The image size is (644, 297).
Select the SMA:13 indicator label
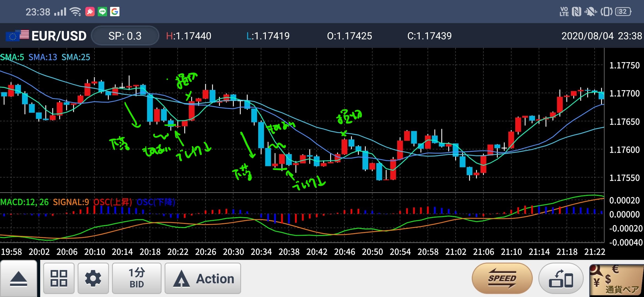tap(43, 57)
